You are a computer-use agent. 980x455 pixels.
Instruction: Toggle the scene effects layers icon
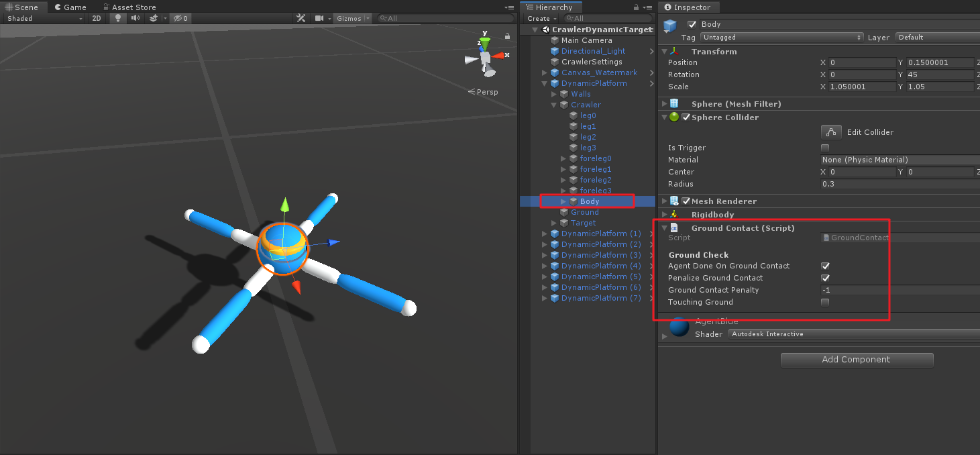pyautogui.click(x=154, y=18)
